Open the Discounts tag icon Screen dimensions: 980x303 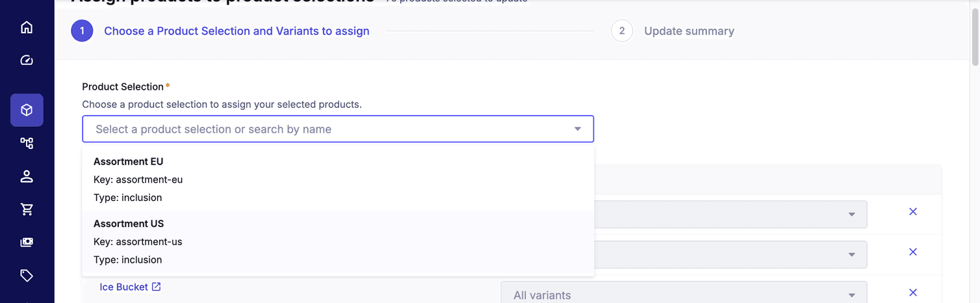[27, 276]
